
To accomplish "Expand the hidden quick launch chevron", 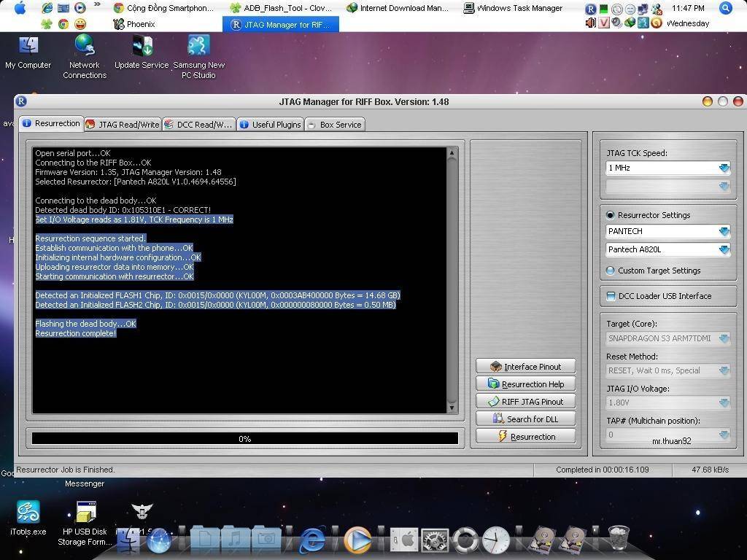I will click(97, 5).
